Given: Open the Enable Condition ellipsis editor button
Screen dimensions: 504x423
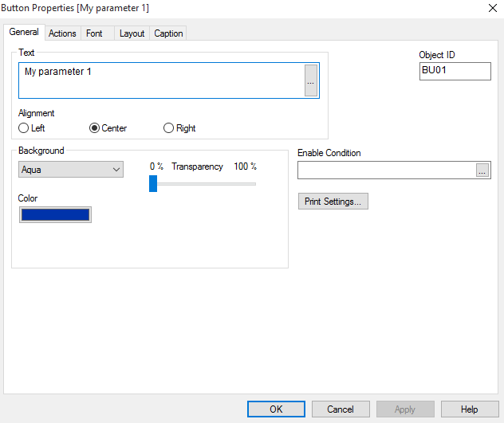Looking at the screenshot, I should click(482, 170).
